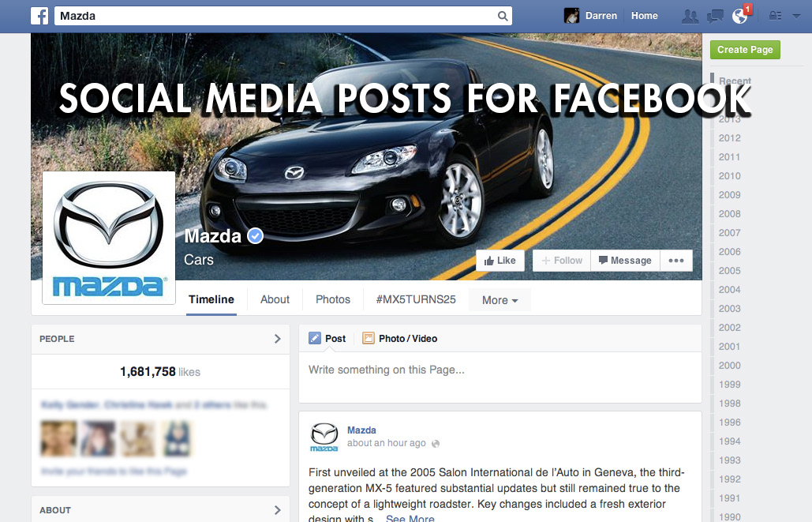Jump to 2004 on timeline
The image size is (812, 522).
[730, 289]
